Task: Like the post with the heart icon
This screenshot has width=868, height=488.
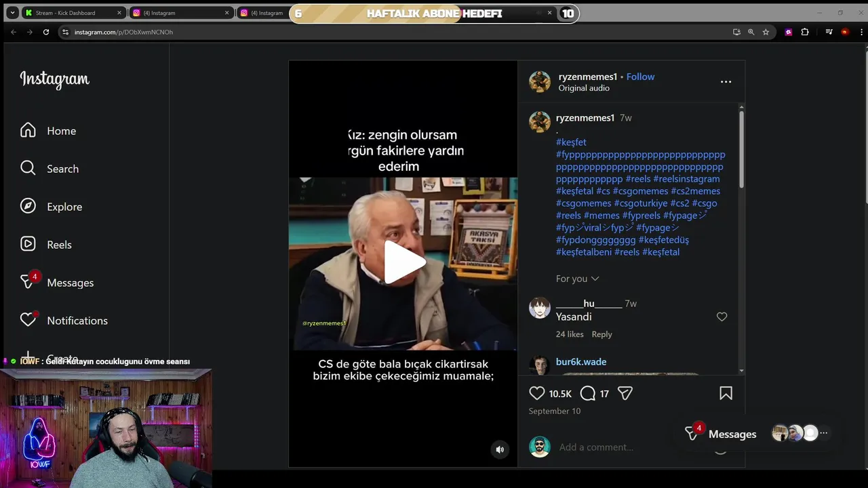Action: 537,393
